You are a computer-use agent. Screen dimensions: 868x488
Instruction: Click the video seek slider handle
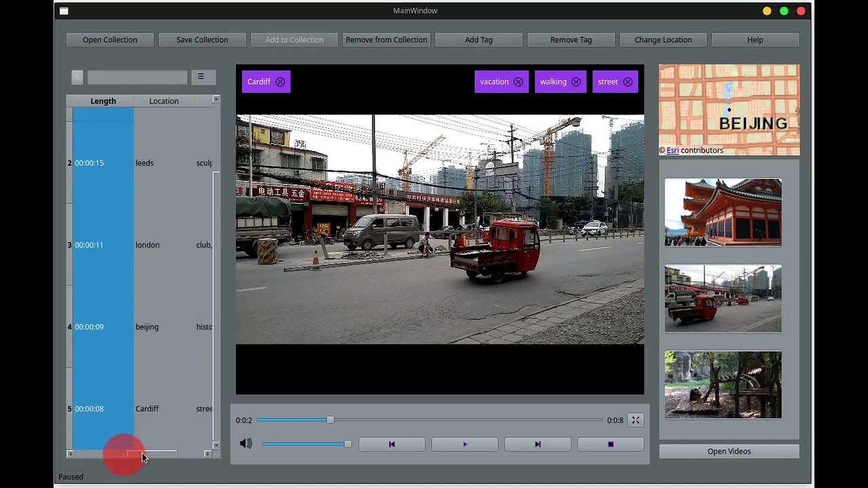point(330,420)
